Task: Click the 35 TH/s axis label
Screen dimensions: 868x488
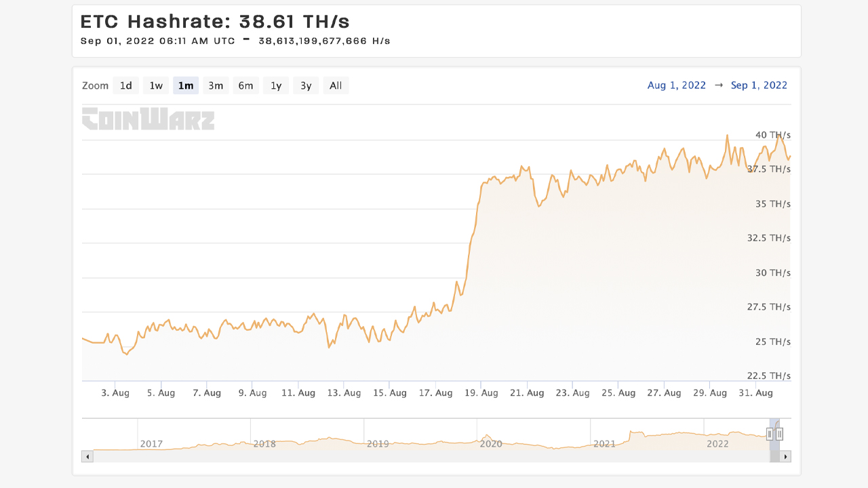Action: [773, 204]
